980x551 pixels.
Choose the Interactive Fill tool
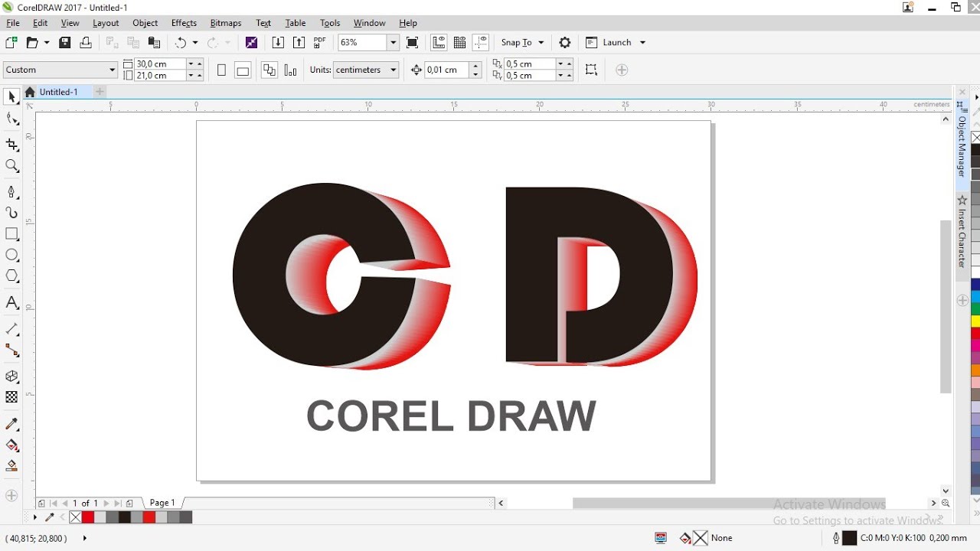(11, 445)
